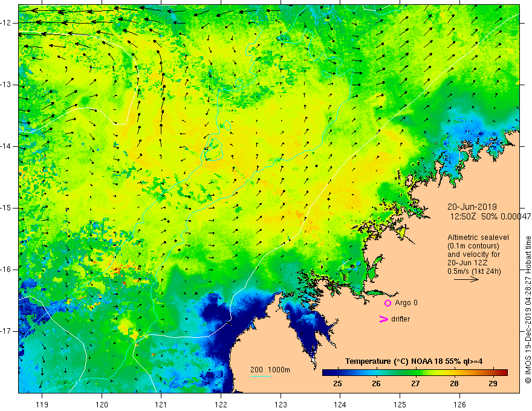Click longitude label 120 on bottom axis
This screenshot has height=411, width=532.
[x=102, y=404]
